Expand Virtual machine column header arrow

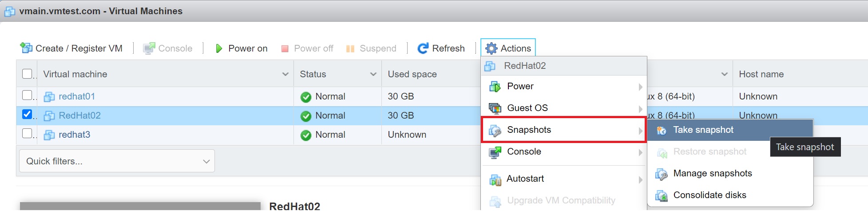tap(285, 74)
